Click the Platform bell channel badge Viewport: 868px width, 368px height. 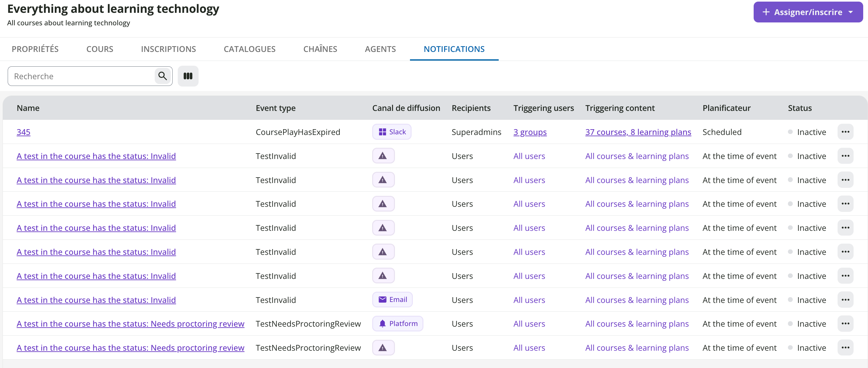[x=397, y=323]
